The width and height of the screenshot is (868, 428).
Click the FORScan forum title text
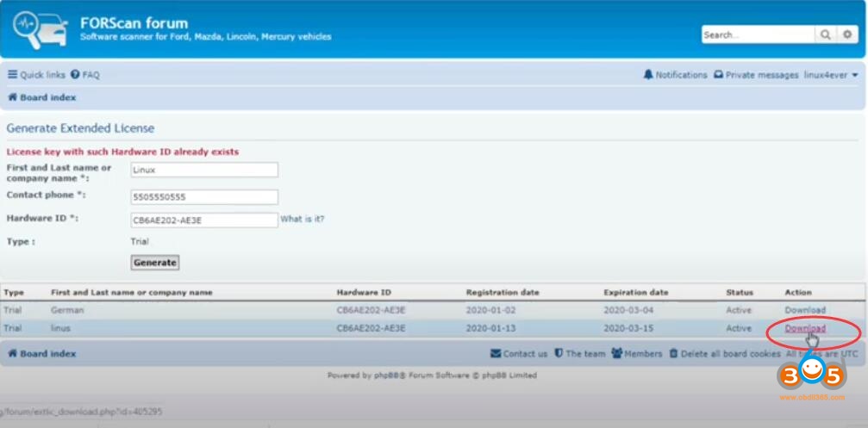pyautogui.click(x=134, y=22)
